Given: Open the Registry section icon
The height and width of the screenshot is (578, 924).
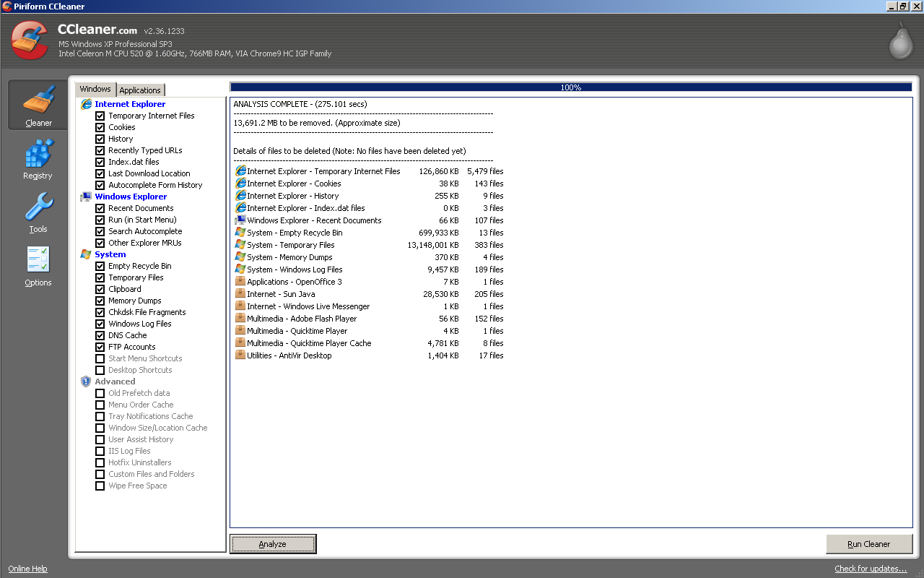Looking at the screenshot, I should pos(38,154).
